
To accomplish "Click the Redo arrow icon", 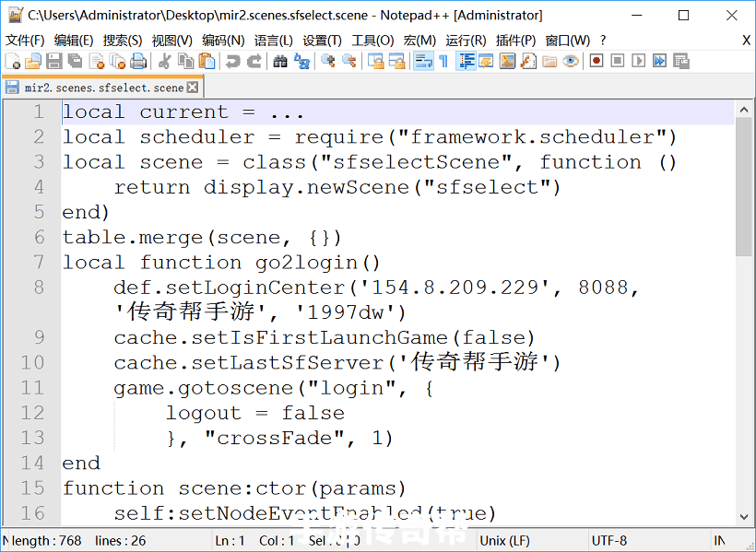I will pos(254,62).
